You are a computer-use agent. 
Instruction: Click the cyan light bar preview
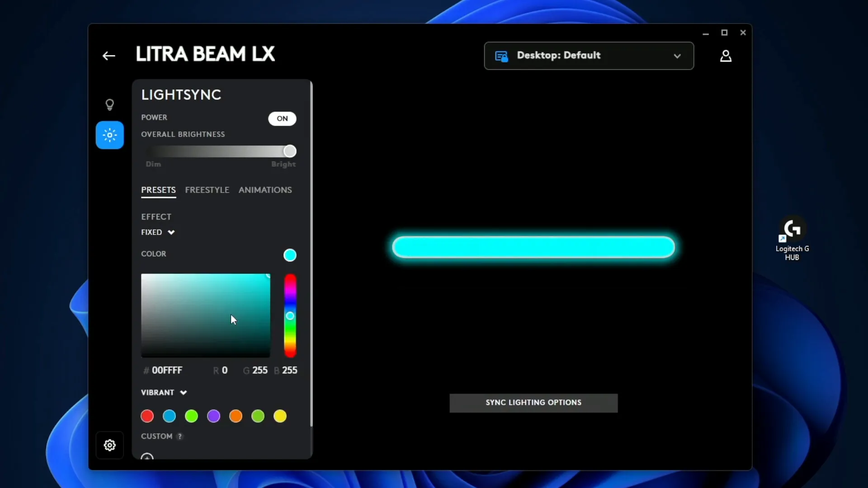pyautogui.click(x=533, y=247)
